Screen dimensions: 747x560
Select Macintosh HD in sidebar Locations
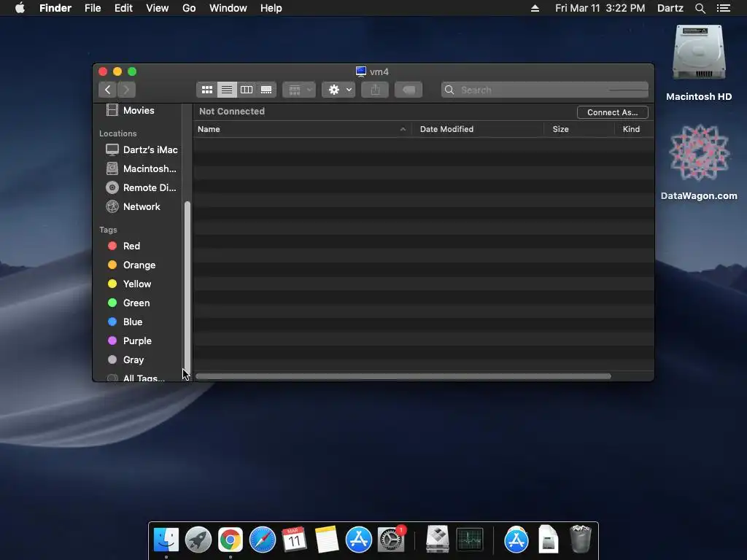[138, 168]
